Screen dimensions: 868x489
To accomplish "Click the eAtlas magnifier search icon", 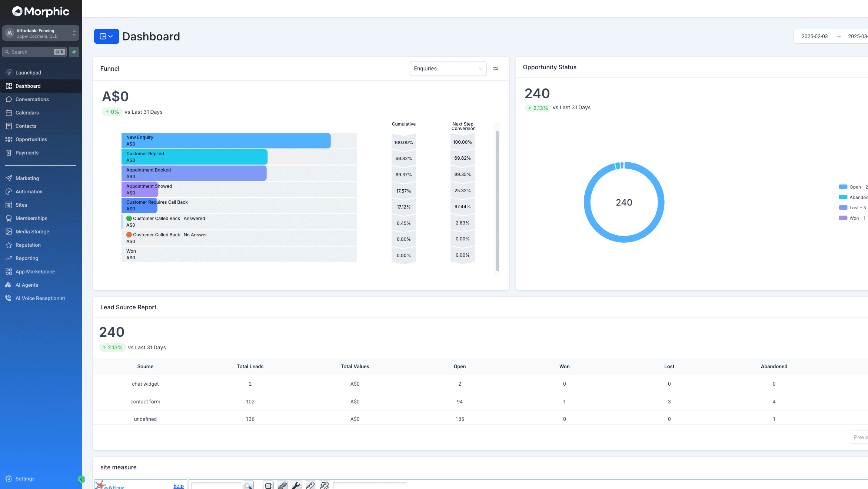I will (248, 485).
